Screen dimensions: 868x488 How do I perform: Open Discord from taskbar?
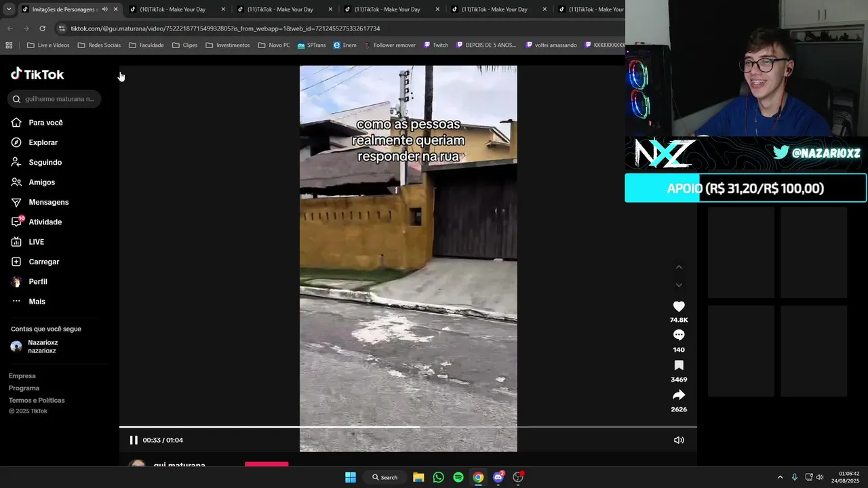[498, 477]
